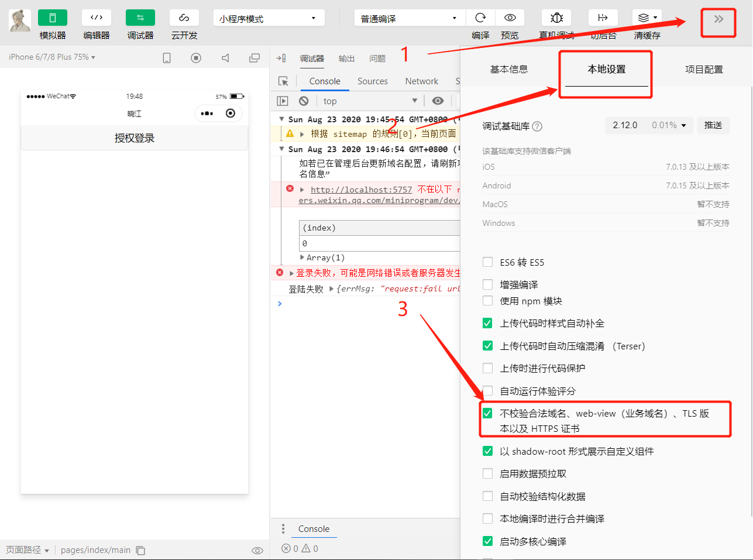Switch to the 项目配置 tab
The width and height of the screenshot is (753, 560).
coord(704,69)
